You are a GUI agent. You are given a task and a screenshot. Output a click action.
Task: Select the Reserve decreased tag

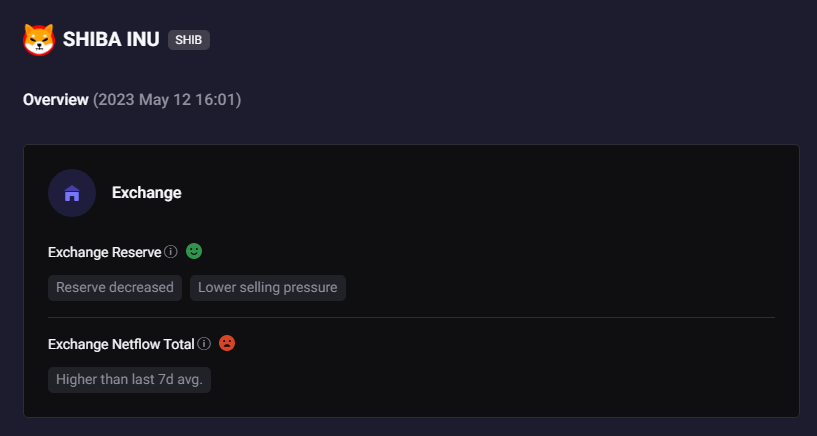coord(115,288)
